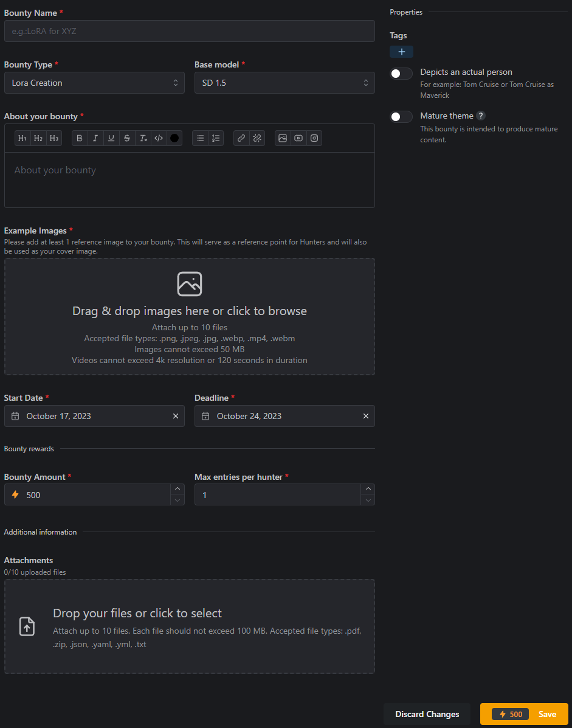This screenshot has width=572, height=728.
Task: Open the Deadline date picker
Action: (280, 416)
